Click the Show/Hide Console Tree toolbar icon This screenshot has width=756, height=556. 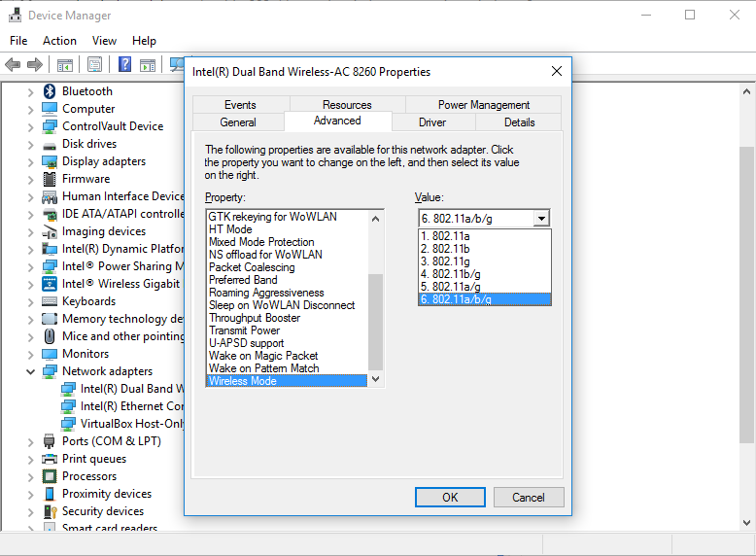click(64, 64)
